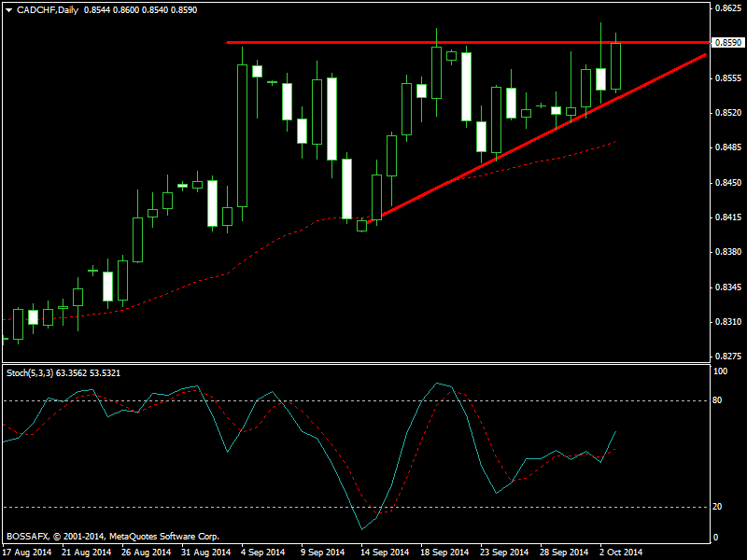Click the 17 Aug 2014 date label
Viewport: 747px width, 560px height.
(26, 553)
